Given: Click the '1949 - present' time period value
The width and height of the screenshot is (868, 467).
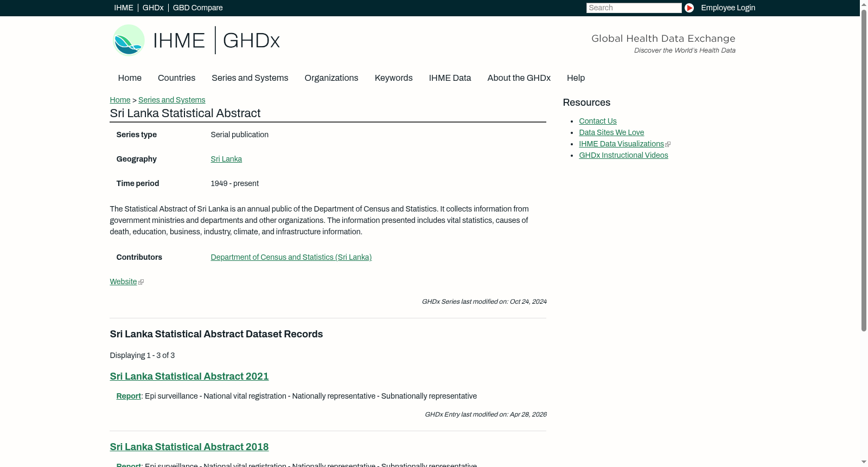Looking at the screenshot, I should coord(234,183).
